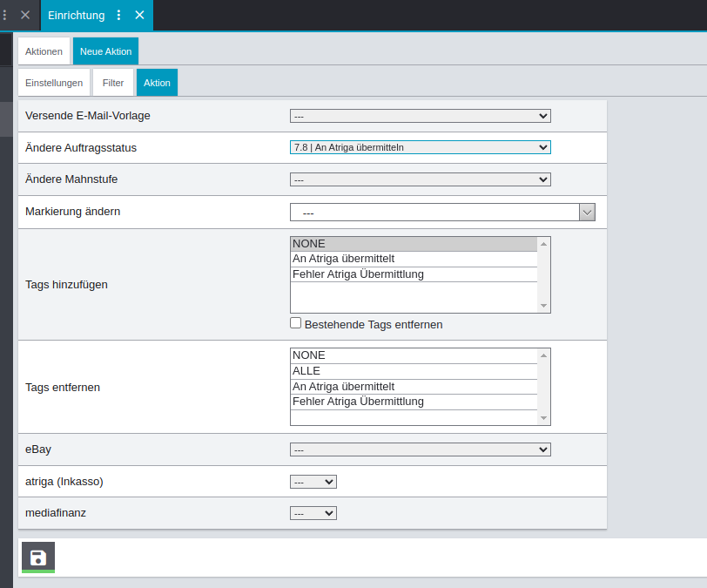Select An Atriga übermittelt in Tags entfernen
This screenshot has height=588, width=707.
tap(414, 387)
